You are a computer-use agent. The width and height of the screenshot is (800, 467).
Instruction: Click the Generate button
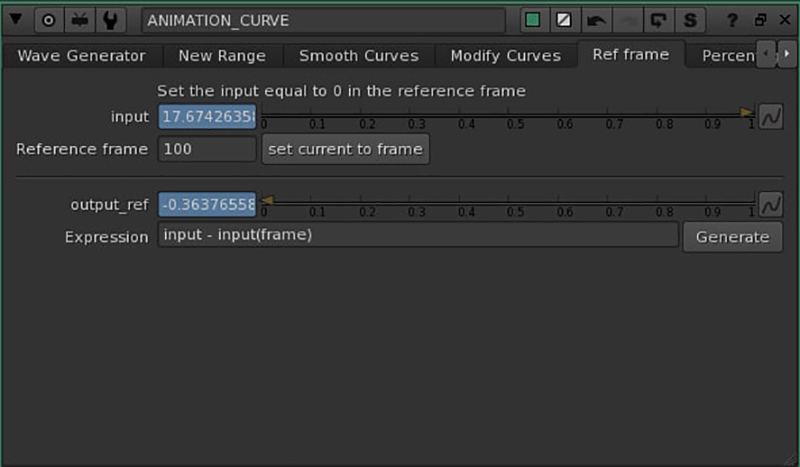pyautogui.click(x=732, y=237)
